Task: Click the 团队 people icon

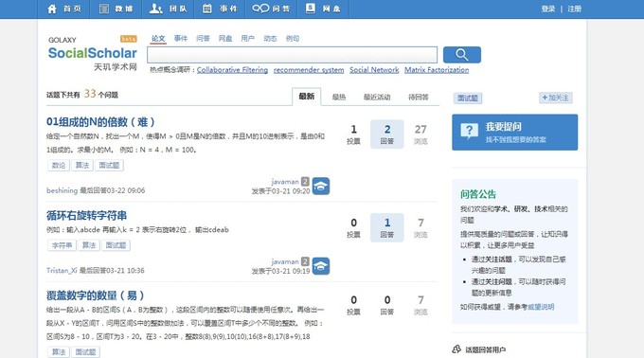Action: click(x=155, y=9)
